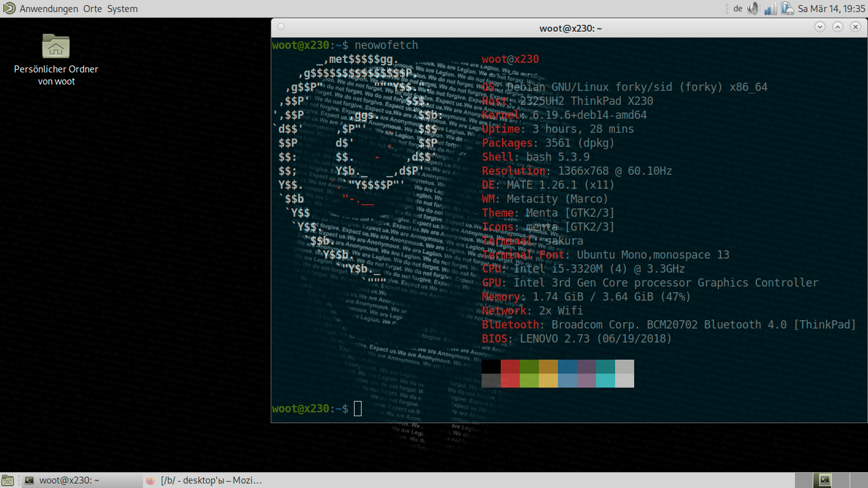Viewport: 868px width, 488px height.
Task: Select the active workspace with the terminal thumbnail
Action: [x=823, y=480]
